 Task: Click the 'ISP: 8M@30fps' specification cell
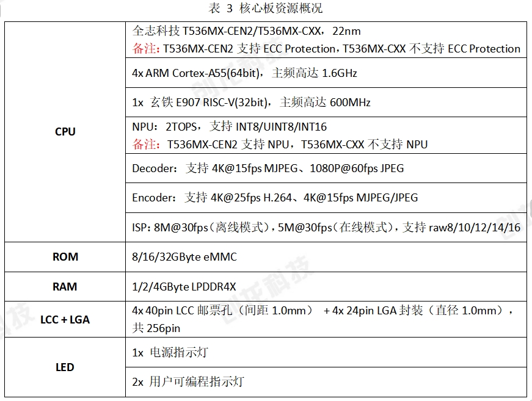pyautogui.click(x=326, y=228)
